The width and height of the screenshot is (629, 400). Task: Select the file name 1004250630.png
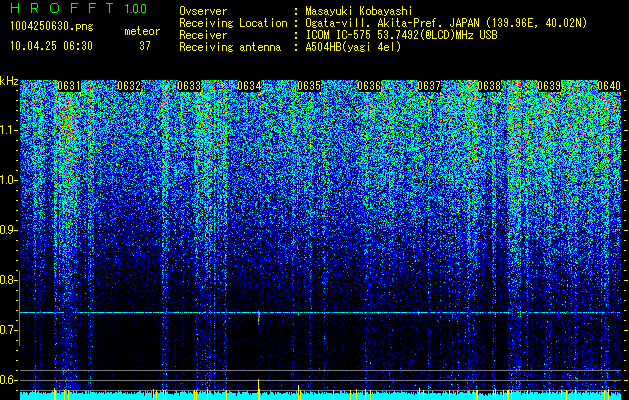[x=52, y=26]
